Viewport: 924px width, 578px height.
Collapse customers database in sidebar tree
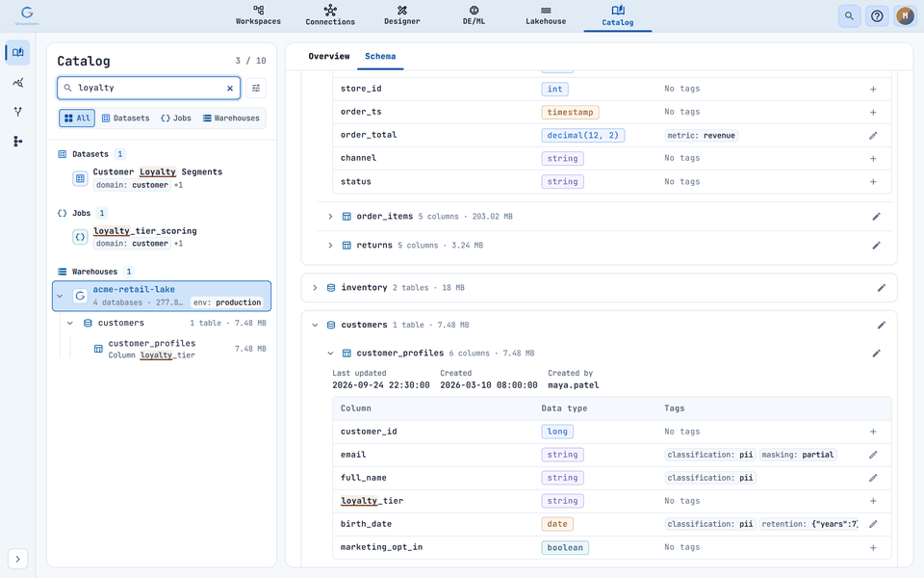point(70,324)
